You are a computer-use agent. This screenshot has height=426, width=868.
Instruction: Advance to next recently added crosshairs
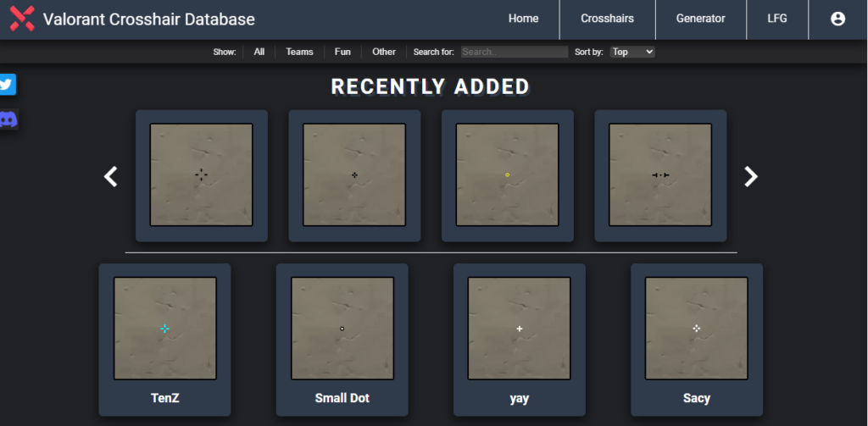[750, 176]
